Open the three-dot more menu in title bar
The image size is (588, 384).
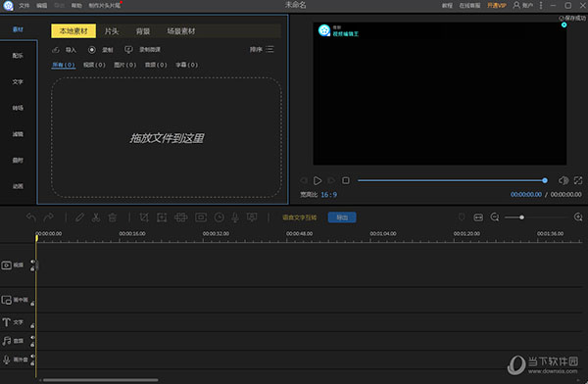point(541,5)
